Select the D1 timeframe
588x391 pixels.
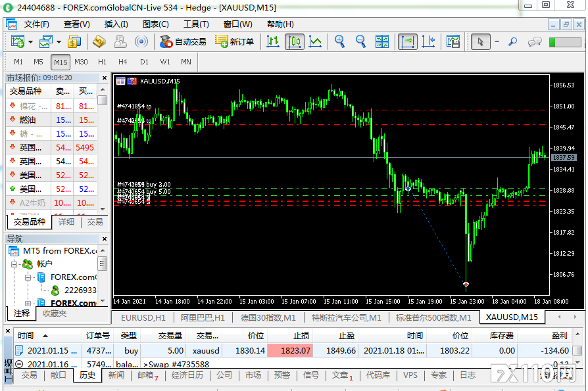point(144,62)
